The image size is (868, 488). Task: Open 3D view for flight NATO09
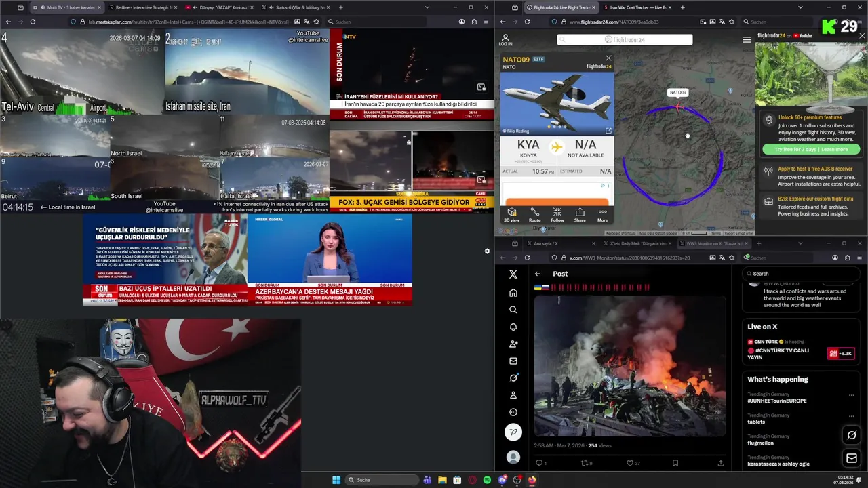point(512,215)
